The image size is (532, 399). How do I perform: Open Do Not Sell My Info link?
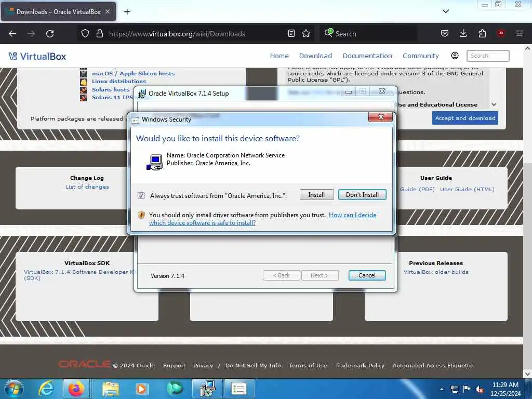coord(253,365)
